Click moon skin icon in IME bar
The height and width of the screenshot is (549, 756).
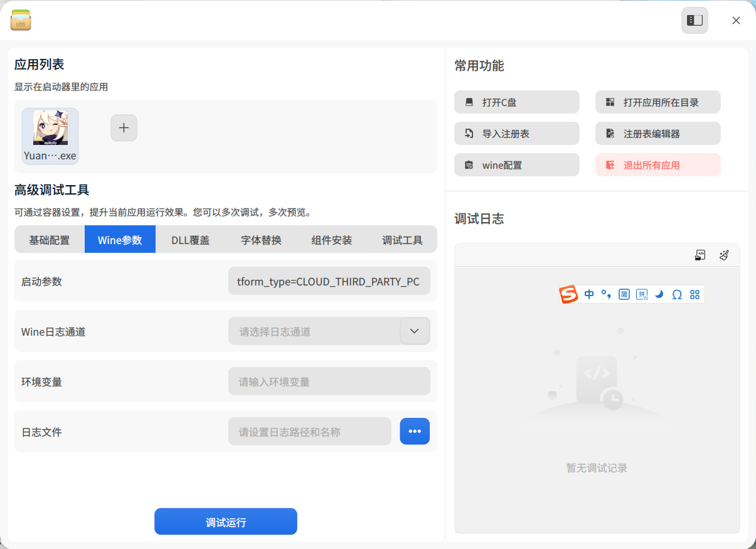click(659, 294)
